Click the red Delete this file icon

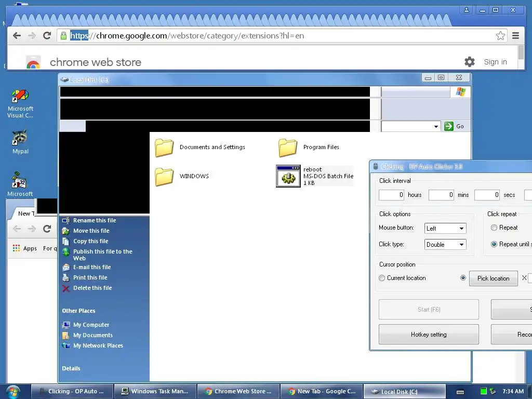66,288
